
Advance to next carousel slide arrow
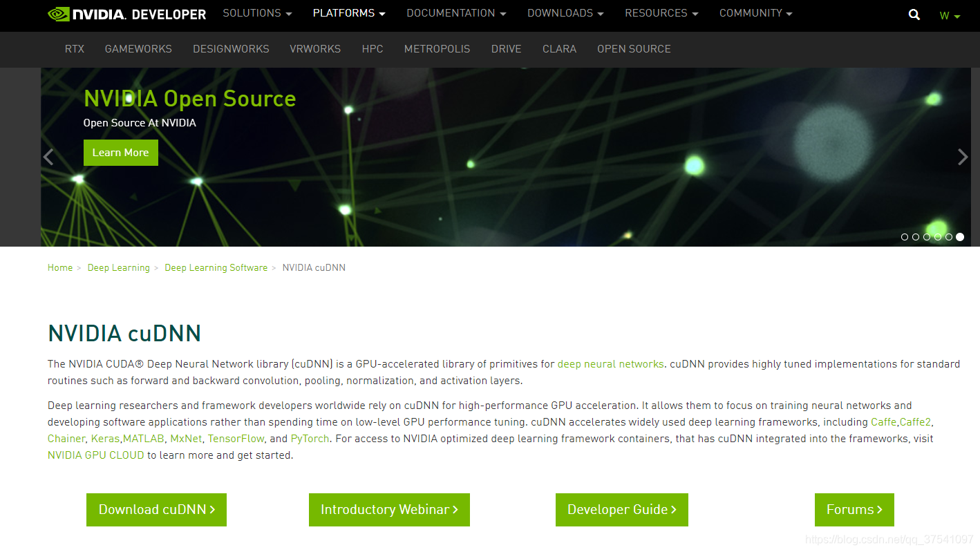coord(963,157)
